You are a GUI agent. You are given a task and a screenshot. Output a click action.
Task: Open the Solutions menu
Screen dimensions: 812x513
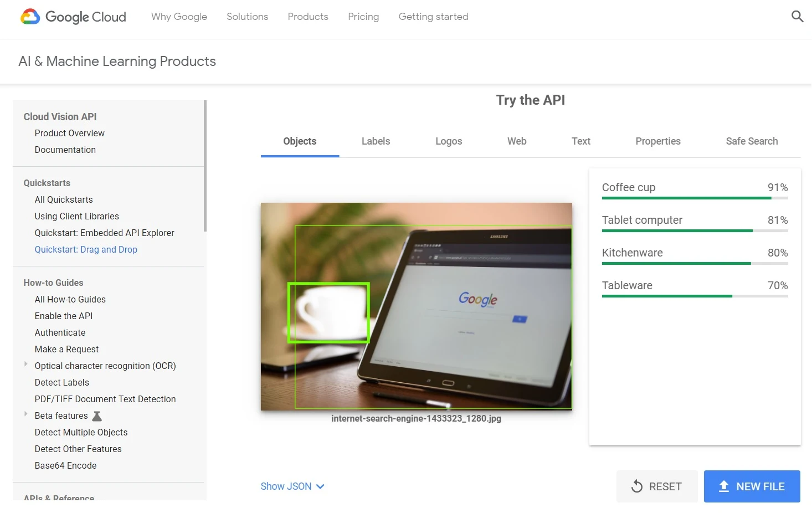(x=247, y=17)
